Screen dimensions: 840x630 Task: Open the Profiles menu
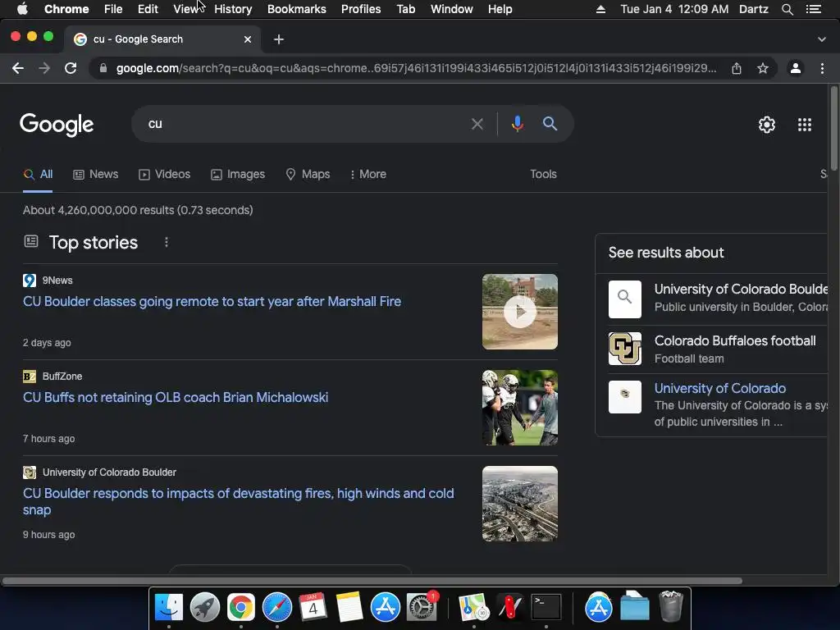coord(361,9)
